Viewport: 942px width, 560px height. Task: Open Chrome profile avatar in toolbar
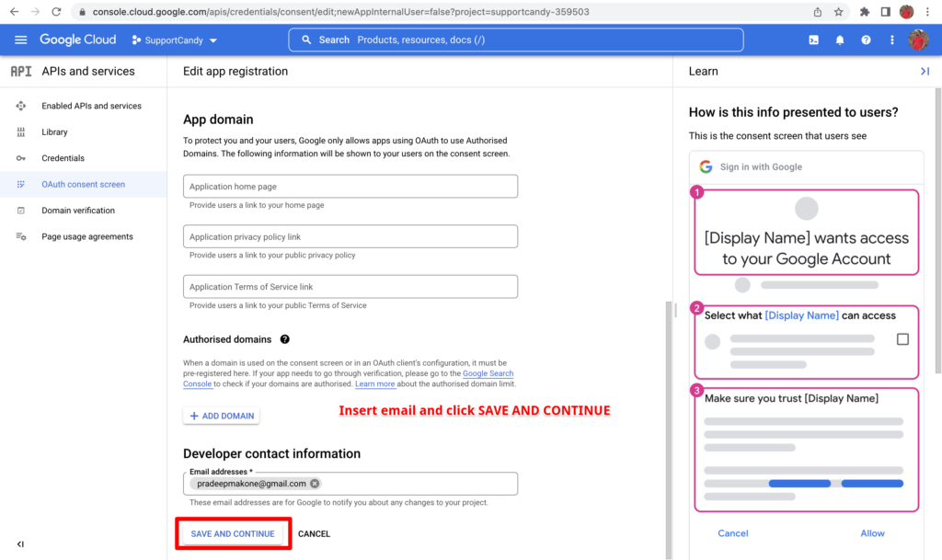click(906, 11)
